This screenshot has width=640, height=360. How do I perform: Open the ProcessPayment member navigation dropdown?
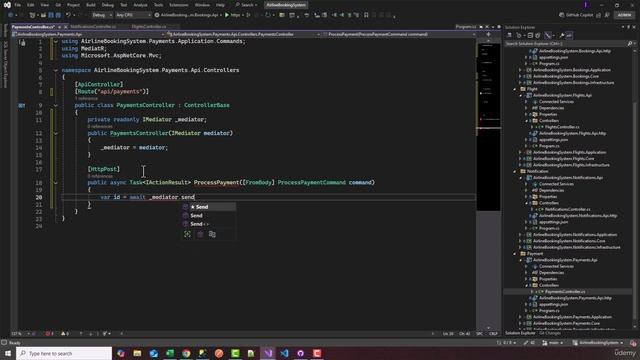[x=399, y=34]
